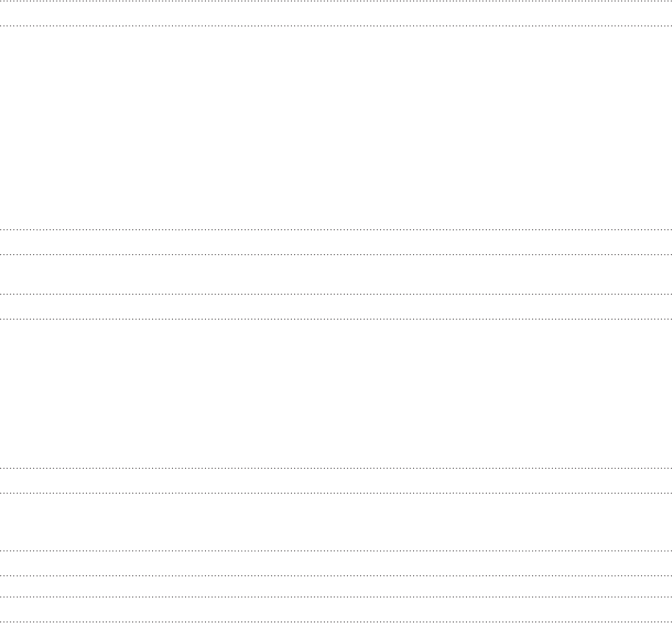Click the second-to-last dotted line
The width and height of the screenshot is (672, 623).
tap(336, 597)
